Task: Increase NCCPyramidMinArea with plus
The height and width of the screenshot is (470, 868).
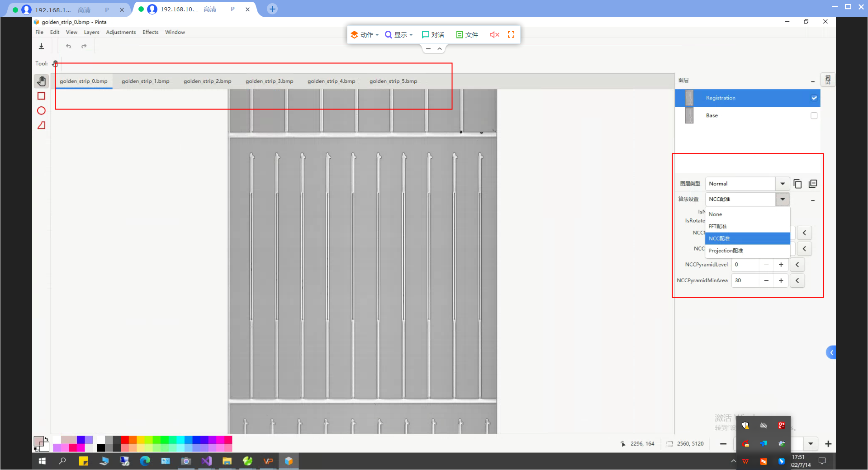Action: 781,280
